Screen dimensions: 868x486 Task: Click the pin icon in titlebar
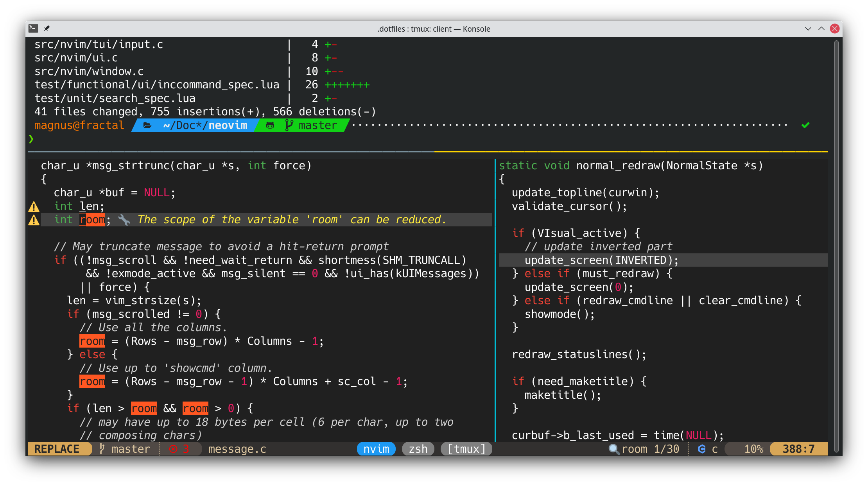click(x=47, y=28)
